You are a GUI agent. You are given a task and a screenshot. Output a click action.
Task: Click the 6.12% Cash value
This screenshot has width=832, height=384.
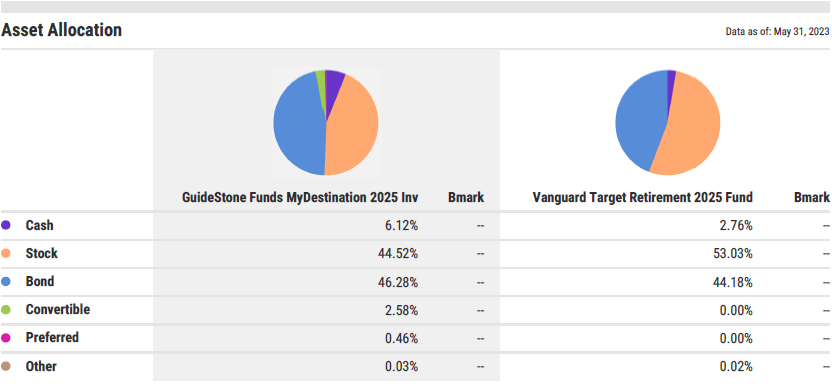click(402, 226)
